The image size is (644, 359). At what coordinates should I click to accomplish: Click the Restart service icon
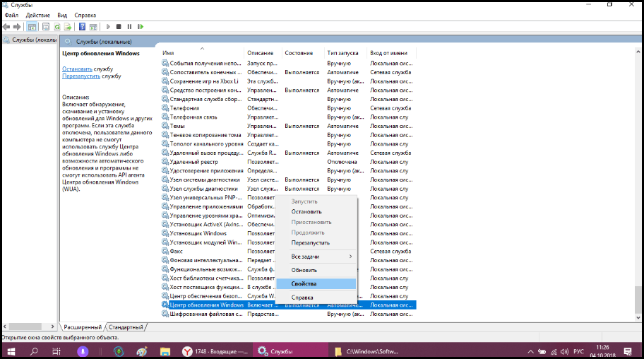coord(141,27)
